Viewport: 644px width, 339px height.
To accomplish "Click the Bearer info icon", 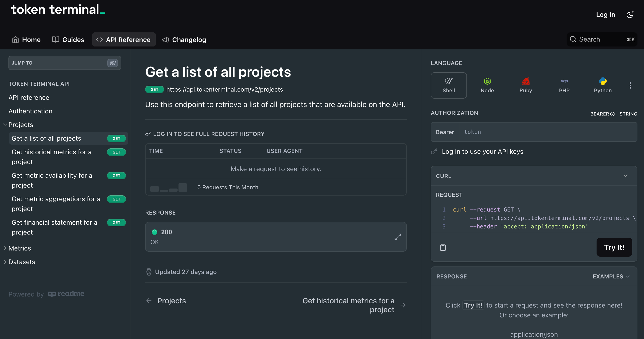I will [x=612, y=114].
